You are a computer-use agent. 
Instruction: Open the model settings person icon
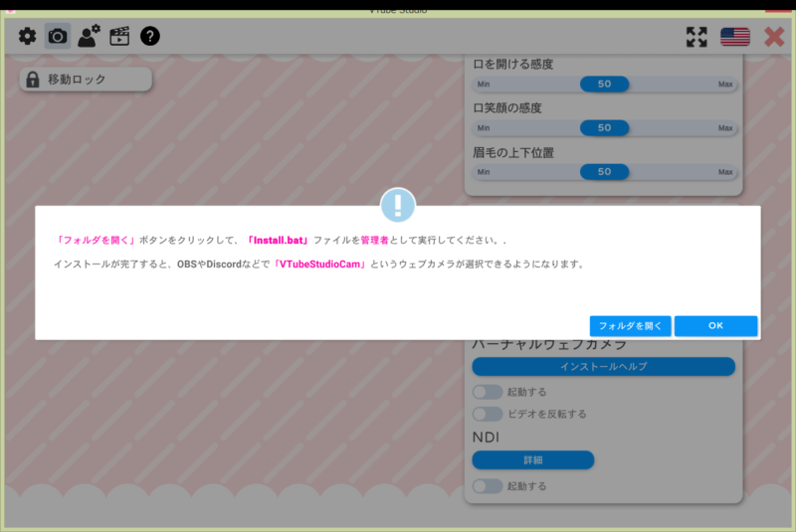coord(89,36)
